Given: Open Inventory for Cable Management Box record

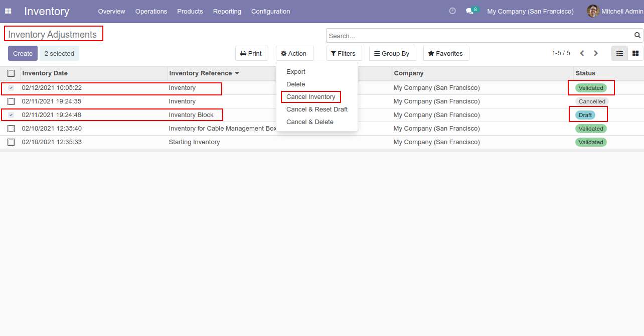Looking at the screenshot, I should click(223, 129).
